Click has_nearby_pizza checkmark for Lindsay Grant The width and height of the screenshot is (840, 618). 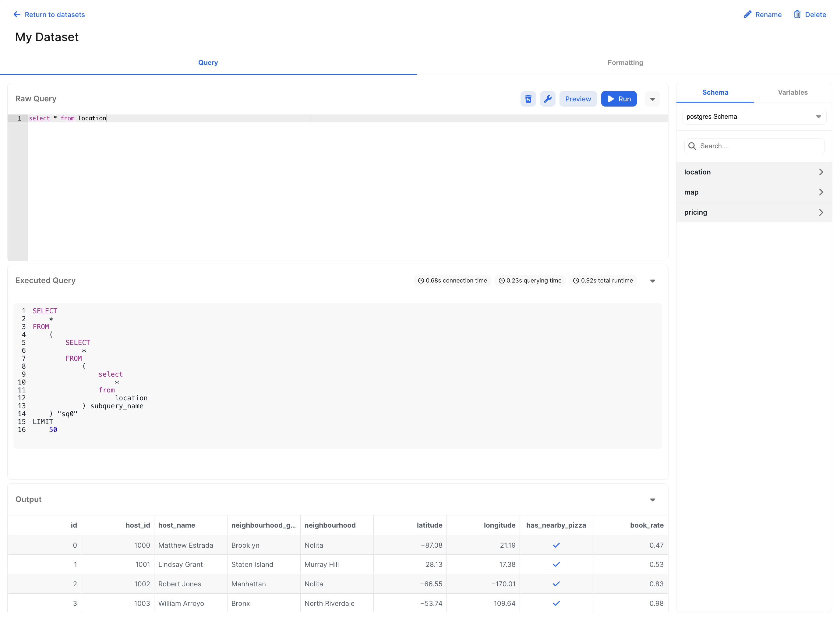(556, 564)
